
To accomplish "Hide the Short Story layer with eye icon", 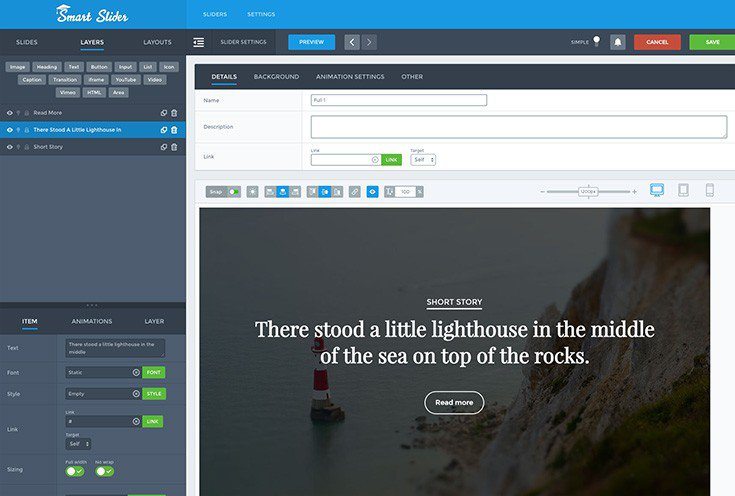I will [10, 147].
